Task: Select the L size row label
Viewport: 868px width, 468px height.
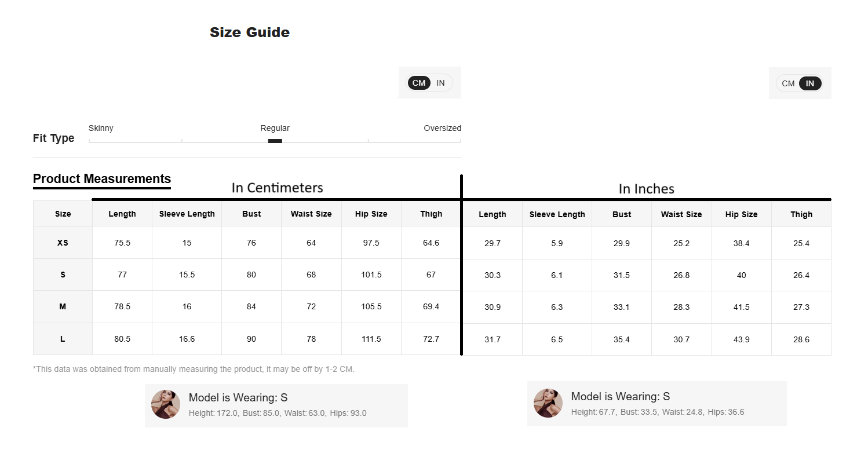Action: [x=63, y=339]
